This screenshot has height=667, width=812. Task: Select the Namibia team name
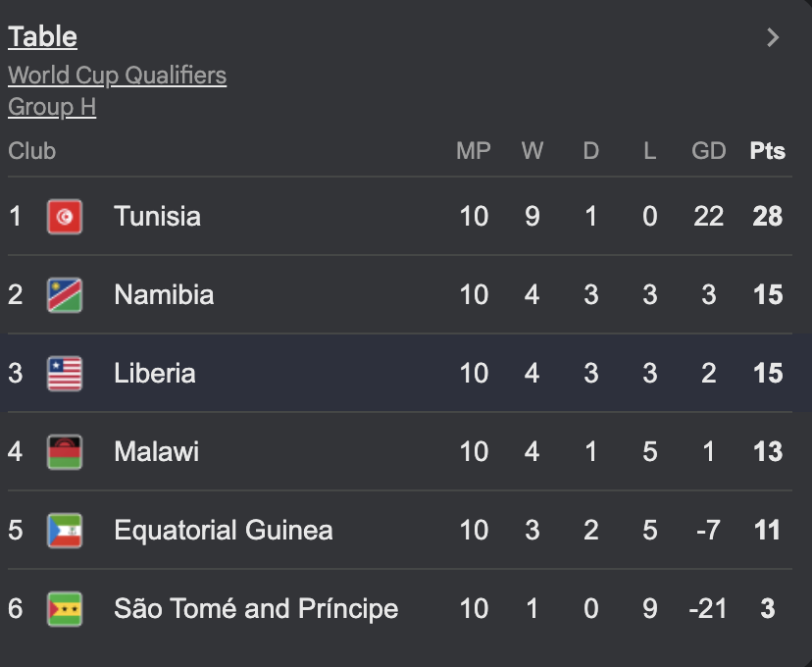click(164, 295)
